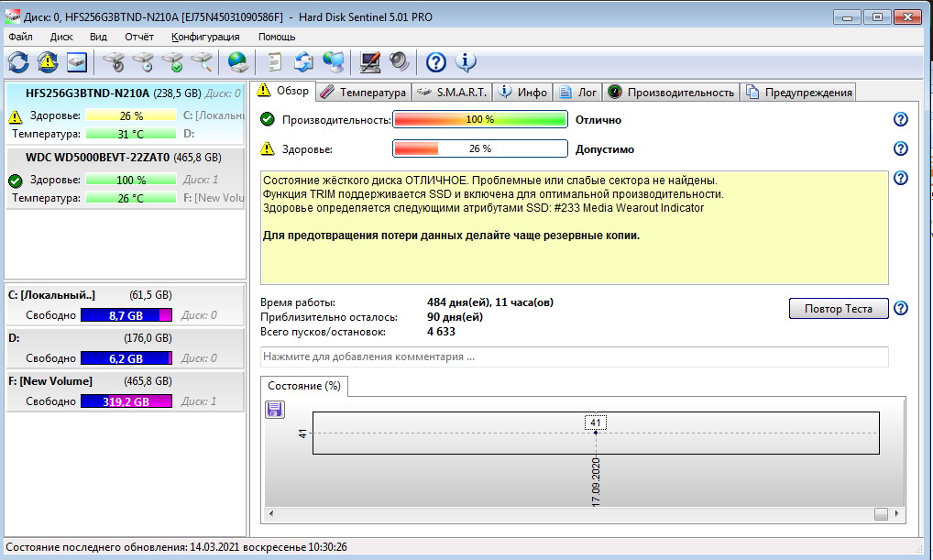Select the C: [Локальный..] partition

125,305
